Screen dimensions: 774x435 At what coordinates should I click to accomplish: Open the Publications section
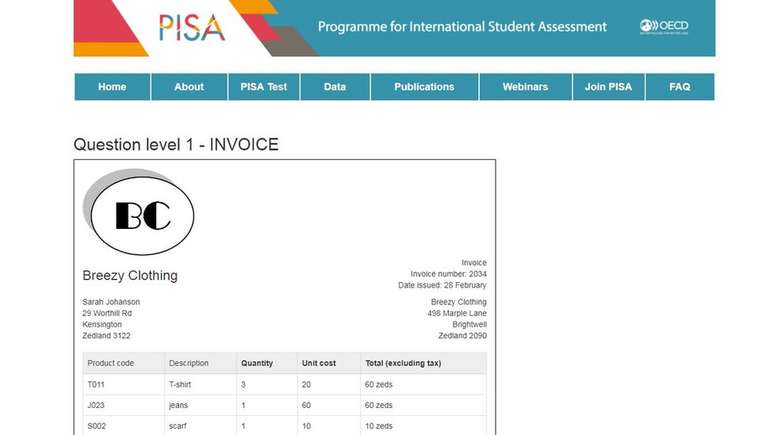[424, 87]
